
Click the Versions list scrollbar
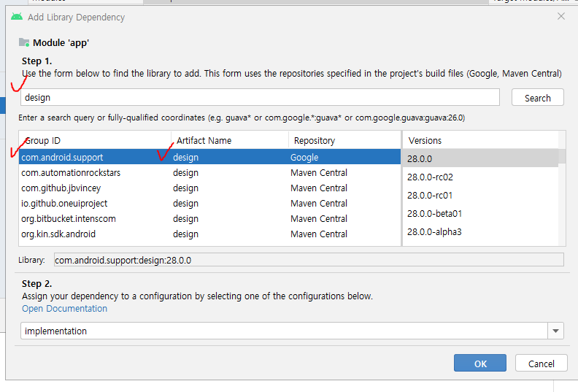coord(562,188)
